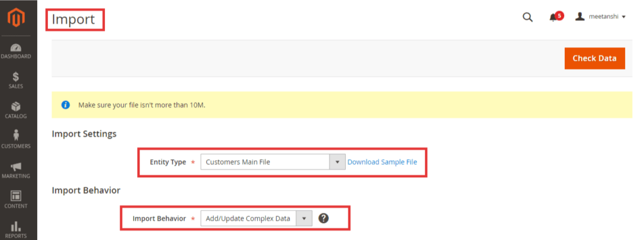Click the Import Settings heading
Viewport: 644px width, 240px height.
[84, 134]
